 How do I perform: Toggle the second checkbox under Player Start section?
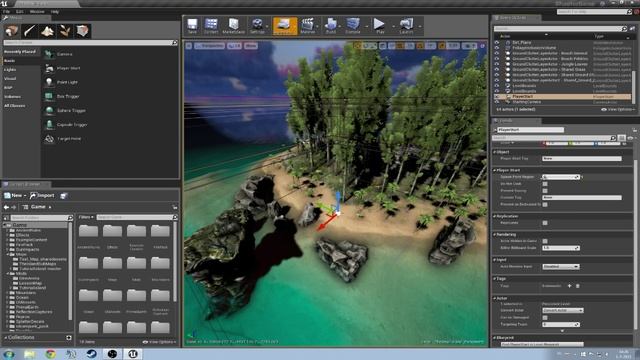[x=545, y=191]
